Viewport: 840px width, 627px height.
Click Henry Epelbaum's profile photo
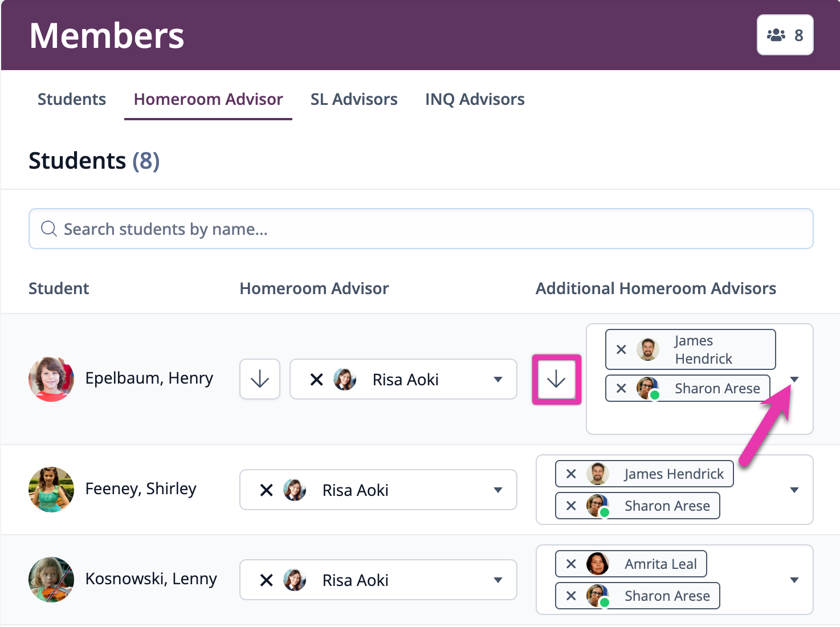(x=51, y=379)
